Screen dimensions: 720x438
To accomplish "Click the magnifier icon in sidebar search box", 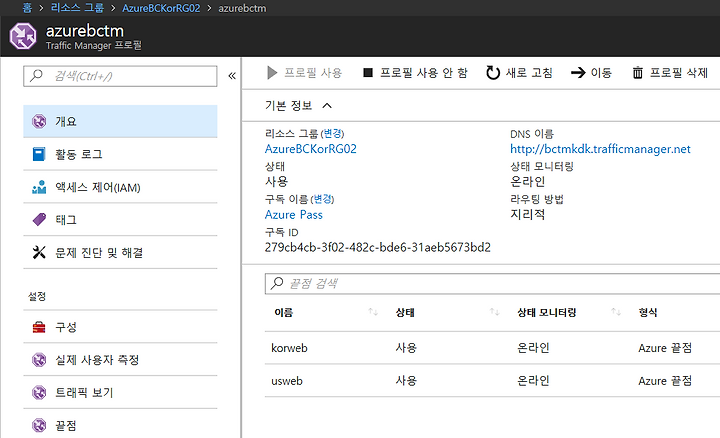I will coord(36,75).
